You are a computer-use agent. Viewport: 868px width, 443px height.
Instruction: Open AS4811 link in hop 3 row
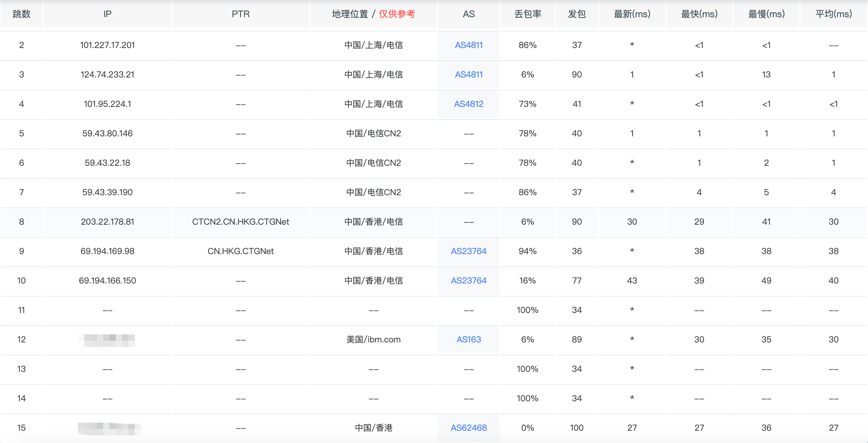[468, 75]
